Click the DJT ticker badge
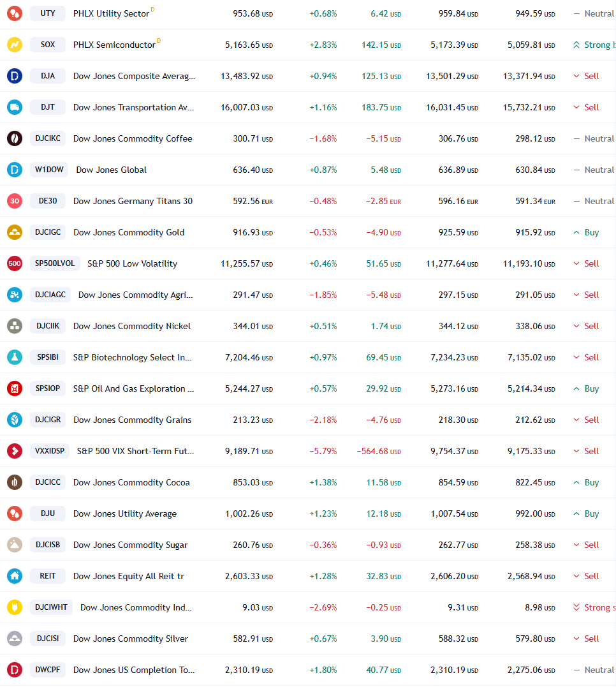The height and width of the screenshot is (687, 616). [48, 107]
